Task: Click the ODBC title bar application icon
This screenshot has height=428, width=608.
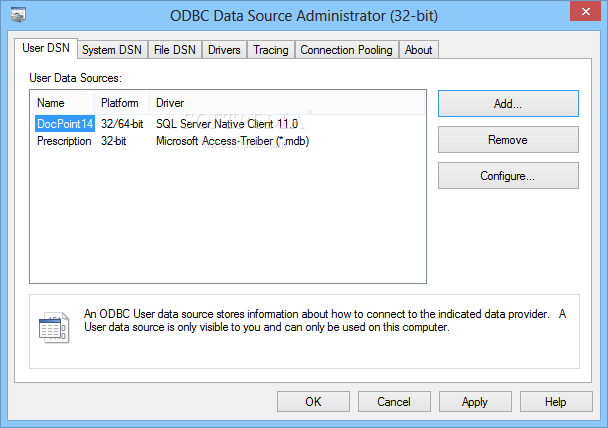Action: click(18, 15)
